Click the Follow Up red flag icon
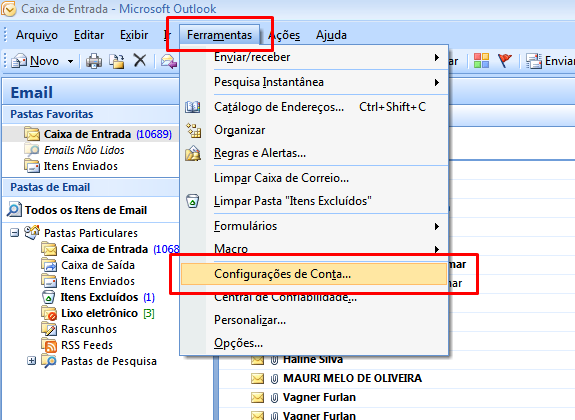 tap(505, 61)
